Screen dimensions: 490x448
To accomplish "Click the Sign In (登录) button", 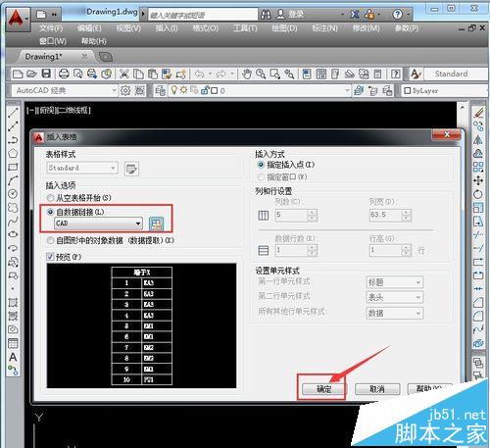I will tap(290, 15).
